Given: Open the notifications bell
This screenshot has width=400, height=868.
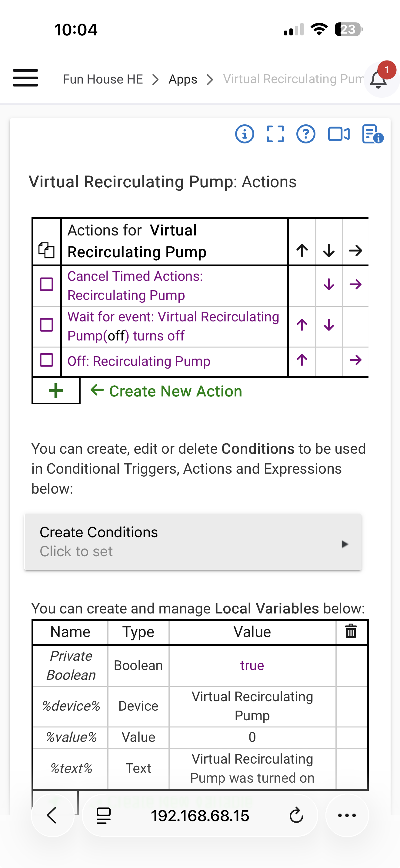Looking at the screenshot, I should 378,80.
